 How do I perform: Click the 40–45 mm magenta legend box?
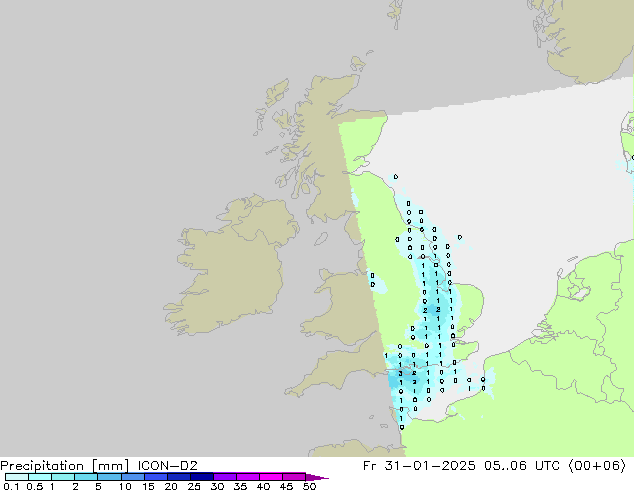click(x=271, y=477)
